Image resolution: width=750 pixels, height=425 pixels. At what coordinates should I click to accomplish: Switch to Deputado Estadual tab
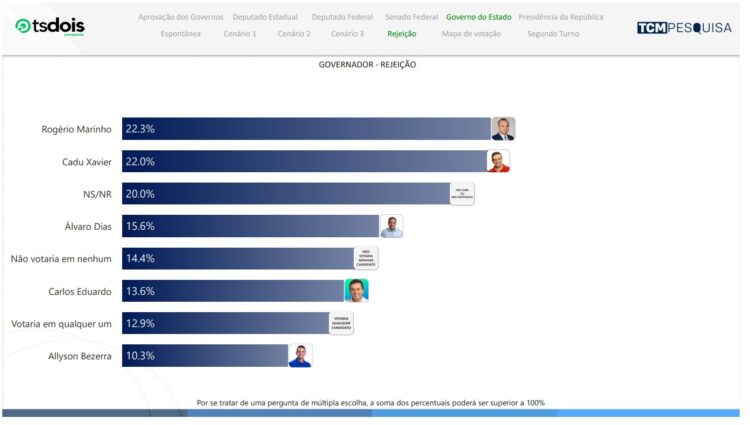click(x=265, y=17)
